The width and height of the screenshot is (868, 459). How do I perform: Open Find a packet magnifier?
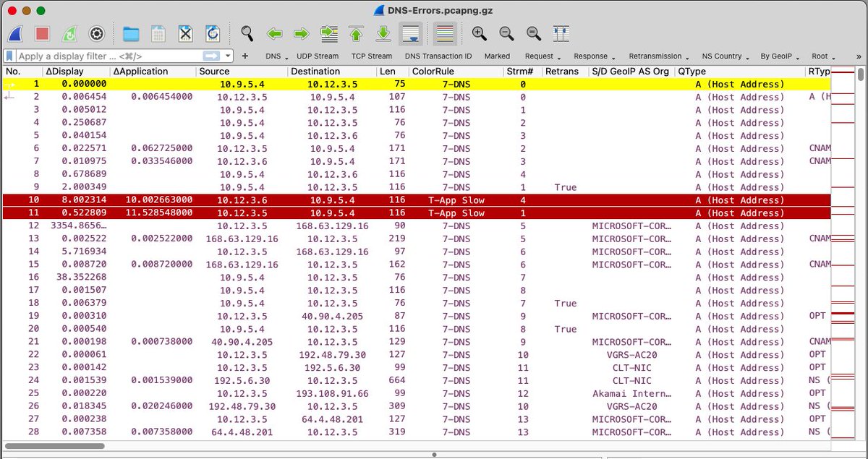click(247, 33)
